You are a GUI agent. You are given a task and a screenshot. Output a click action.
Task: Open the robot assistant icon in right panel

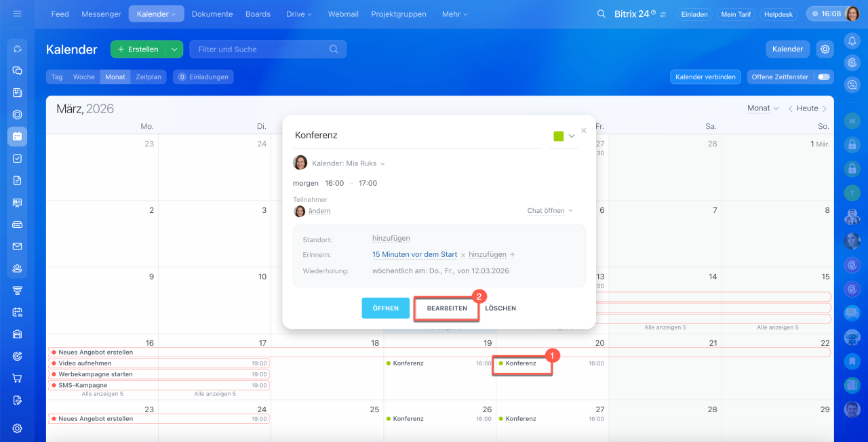[852, 337]
